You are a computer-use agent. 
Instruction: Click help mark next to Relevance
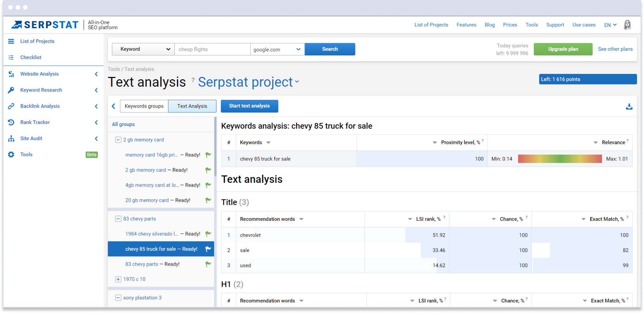pyautogui.click(x=627, y=141)
